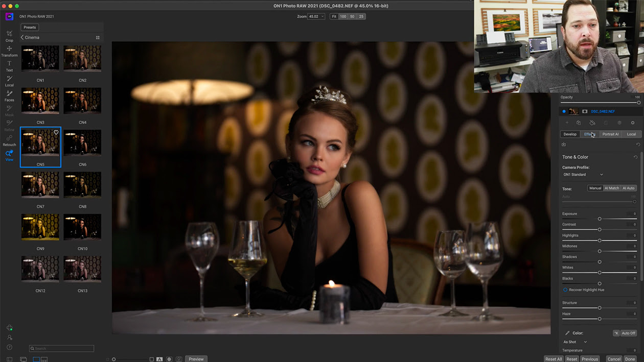Click the Previous button
Image resolution: width=644 pixels, height=362 pixels.
(589, 359)
